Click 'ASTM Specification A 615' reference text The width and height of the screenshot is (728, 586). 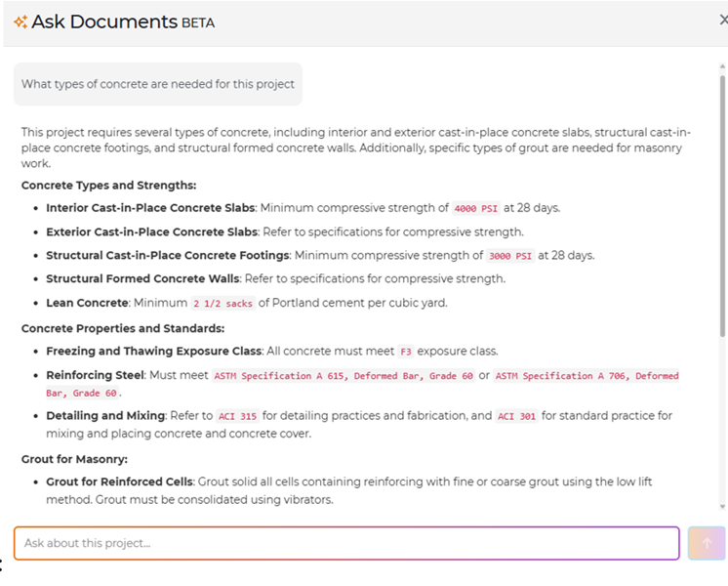click(x=344, y=375)
